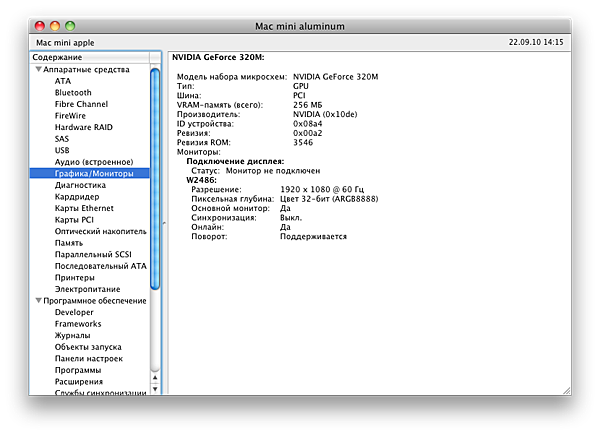This screenshot has height=435, width=600.
Task: Select the highlighted Графика/Мониторы row
Action: tap(90, 173)
